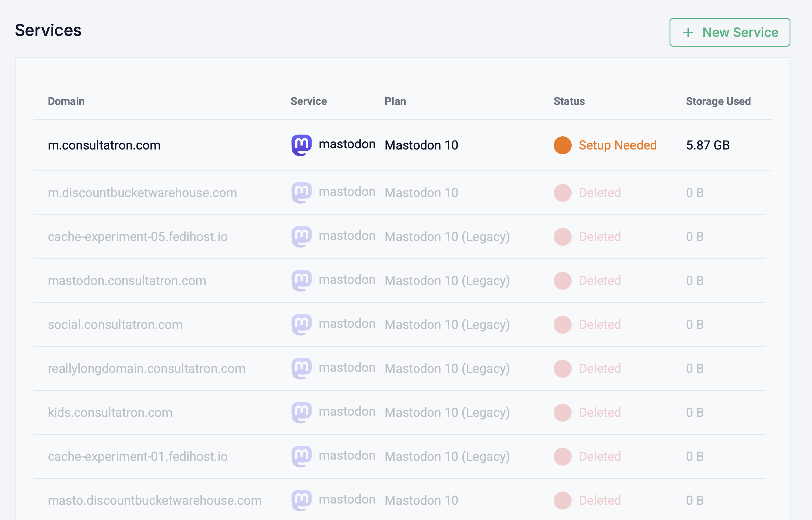Viewport: 812px width, 520px height.
Task: Select the cache-experiment-01.fedihost.io domain
Action: (138, 456)
